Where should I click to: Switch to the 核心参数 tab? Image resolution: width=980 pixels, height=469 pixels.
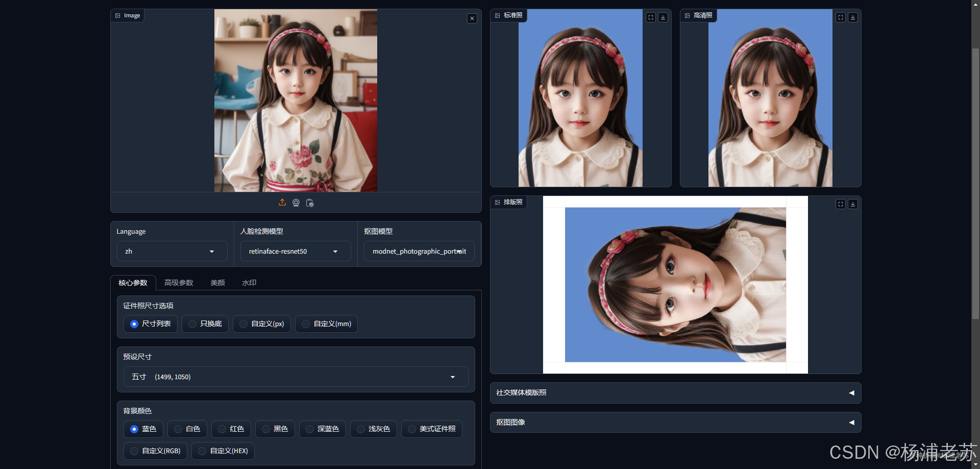click(133, 283)
